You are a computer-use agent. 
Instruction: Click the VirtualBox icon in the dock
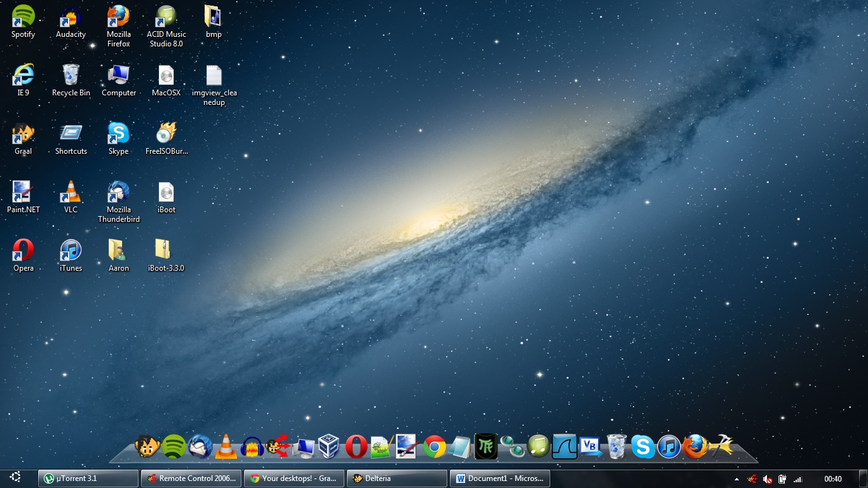(x=329, y=446)
